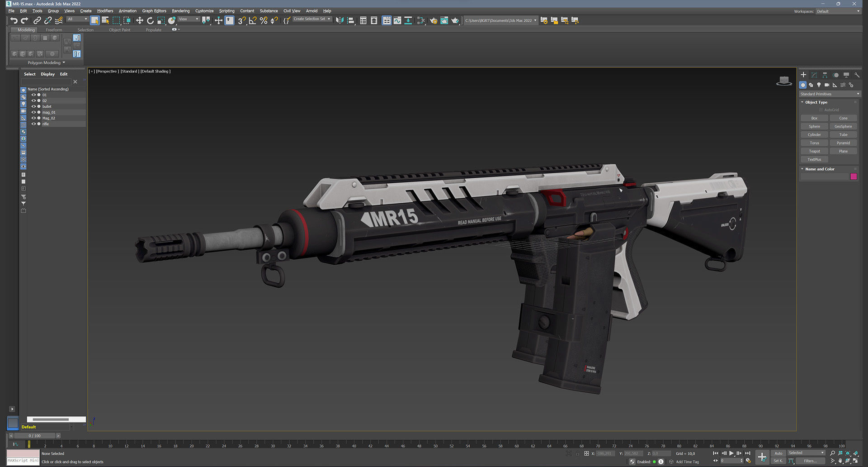Viewport: 868px width, 467px height.
Task: Toggle the 3D Snaps icon
Action: pos(242,20)
